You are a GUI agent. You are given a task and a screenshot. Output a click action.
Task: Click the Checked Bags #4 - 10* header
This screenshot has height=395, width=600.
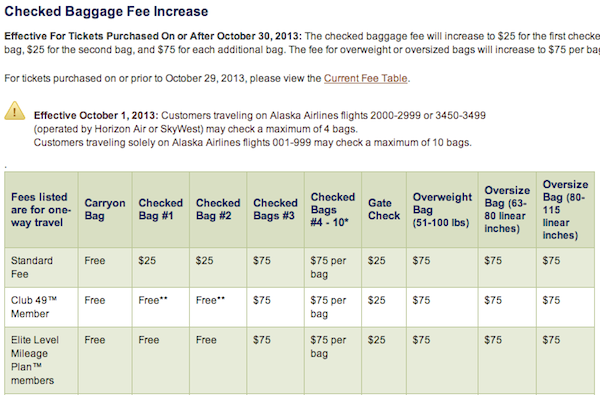click(x=333, y=209)
